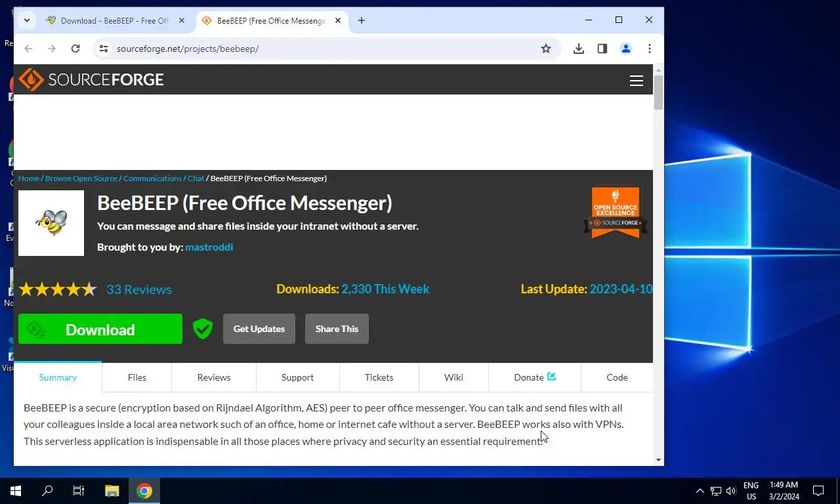The width and height of the screenshot is (840, 504).
Task: Click the BeeBEEP bee project logo
Action: coord(51,223)
